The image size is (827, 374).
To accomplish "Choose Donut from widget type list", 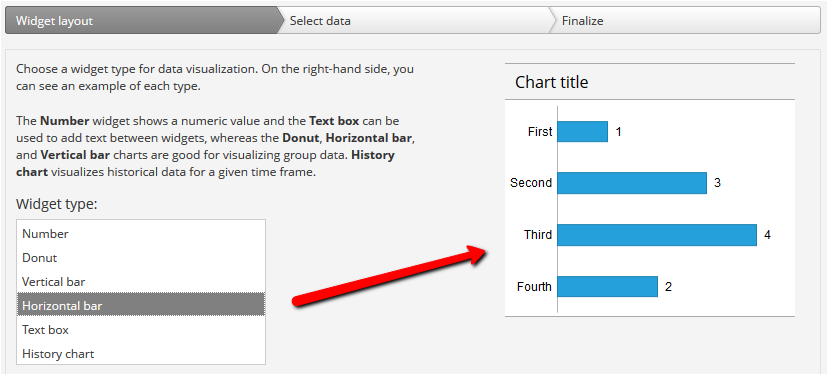I will [141, 258].
